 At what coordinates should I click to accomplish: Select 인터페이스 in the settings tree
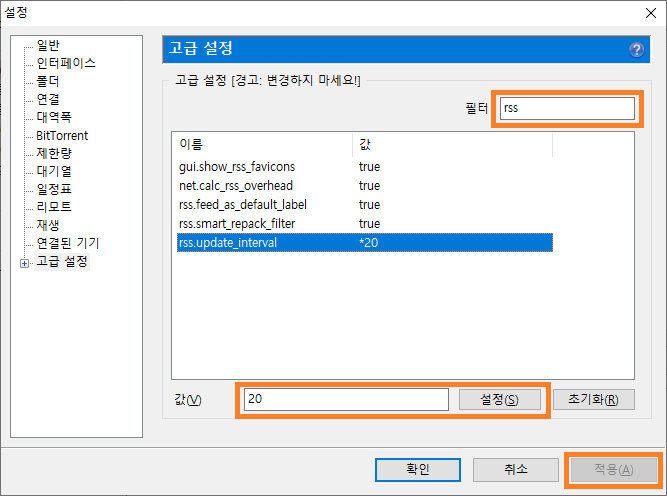66,63
